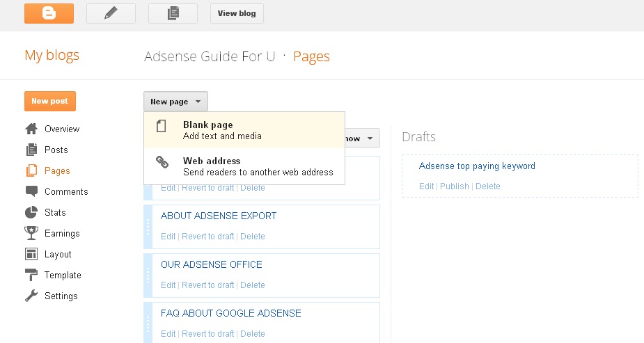644x343 pixels.
Task: Click the house icon beside Overview
Action: [31, 129]
